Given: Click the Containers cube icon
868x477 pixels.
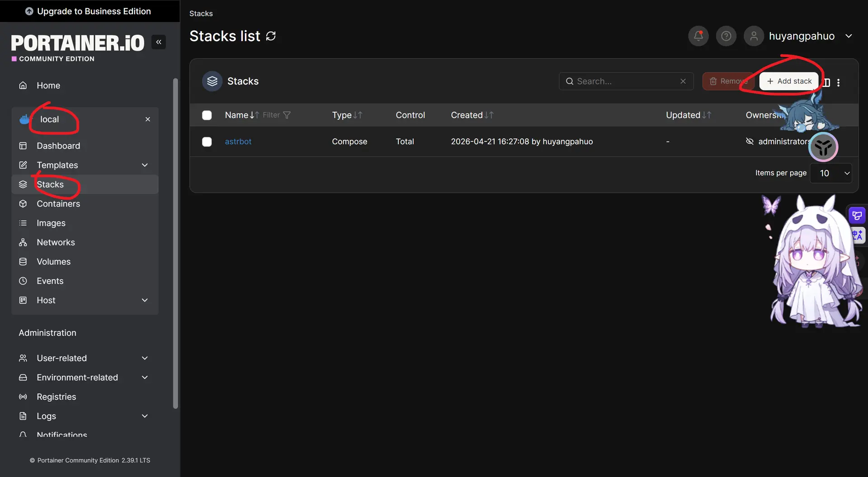Looking at the screenshot, I should click(x=23, y=204).
